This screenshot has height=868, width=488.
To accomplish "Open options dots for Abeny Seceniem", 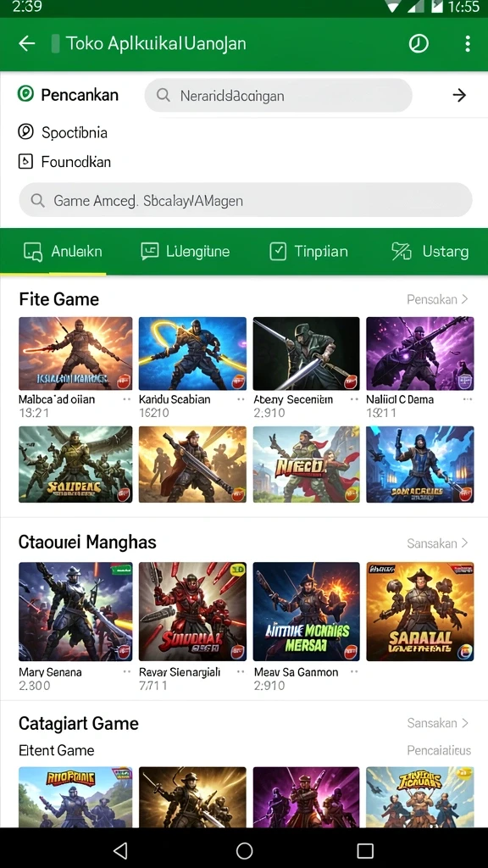I will [x=354, y=399].
